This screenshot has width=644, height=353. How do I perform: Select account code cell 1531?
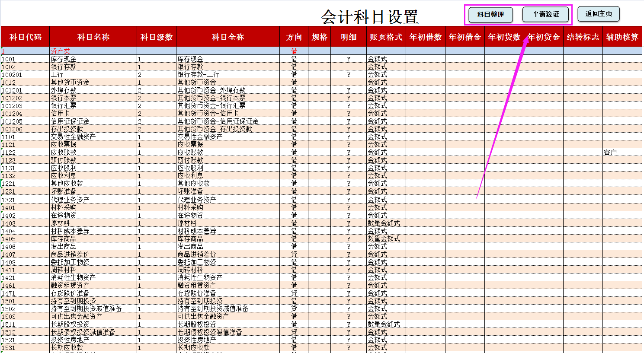tap(25, 348)
